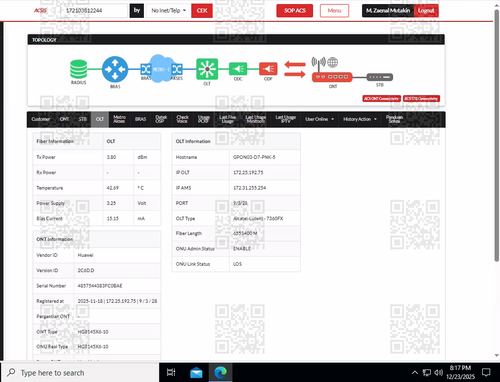Open Windows Task View icon
Image resolution: width=500 pixels, height=382 pixels.
(171, 372)
